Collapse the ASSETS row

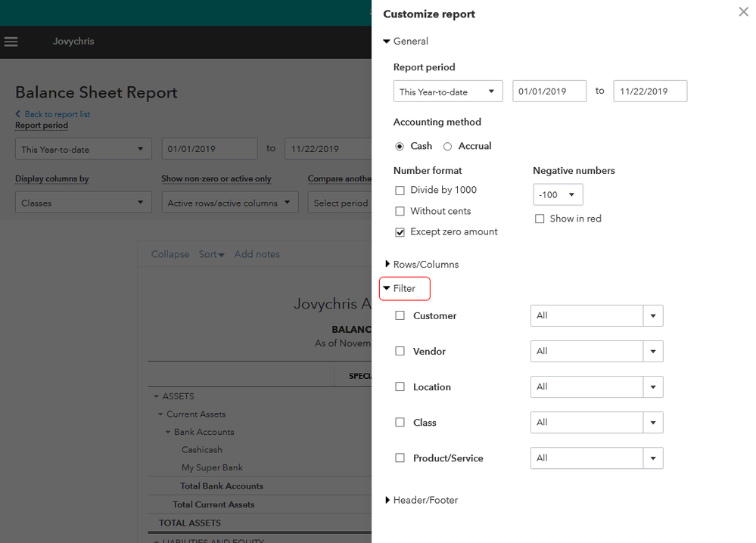click(156, 396)
